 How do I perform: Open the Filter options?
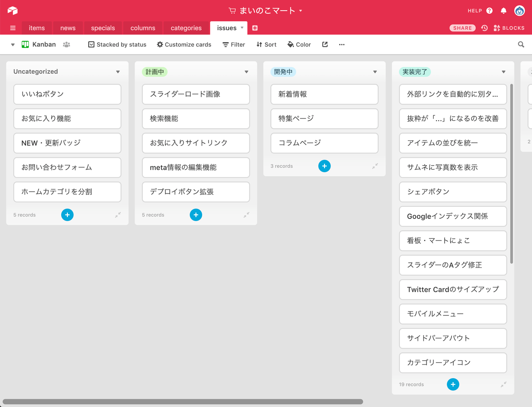234,44
